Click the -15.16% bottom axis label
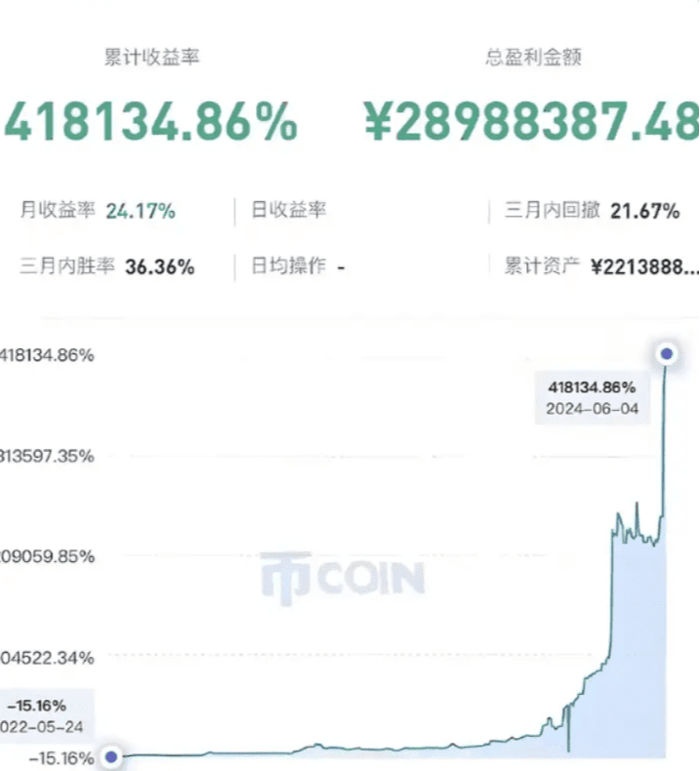The image size is (700, 771). pyautogui.click(x=61, y=758)
